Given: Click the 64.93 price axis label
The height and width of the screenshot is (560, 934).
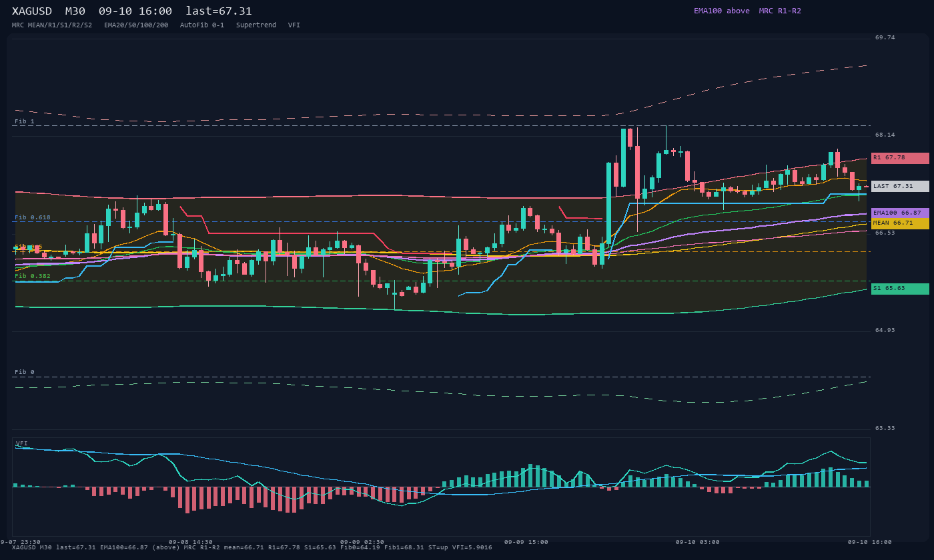Looking at the screenshot, I should [885, 331].
